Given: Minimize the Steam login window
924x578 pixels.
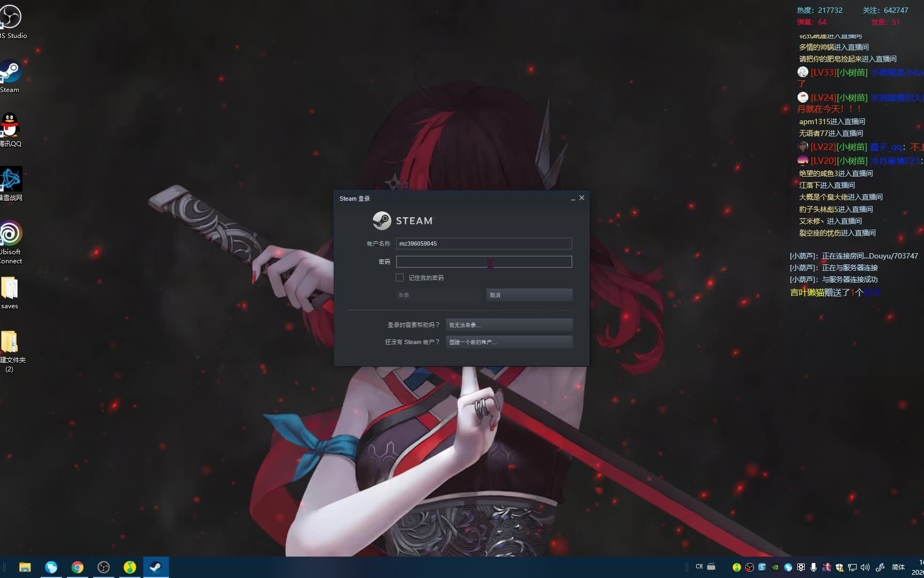Looking at the screenshot, I should (x=573, y=199).
